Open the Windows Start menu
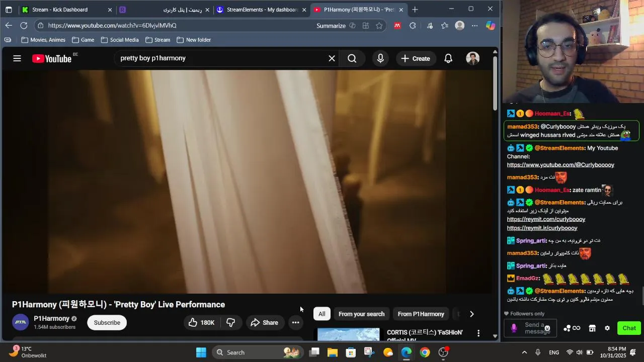The width and height of the screenshot is (644, 362). (201, 352)
